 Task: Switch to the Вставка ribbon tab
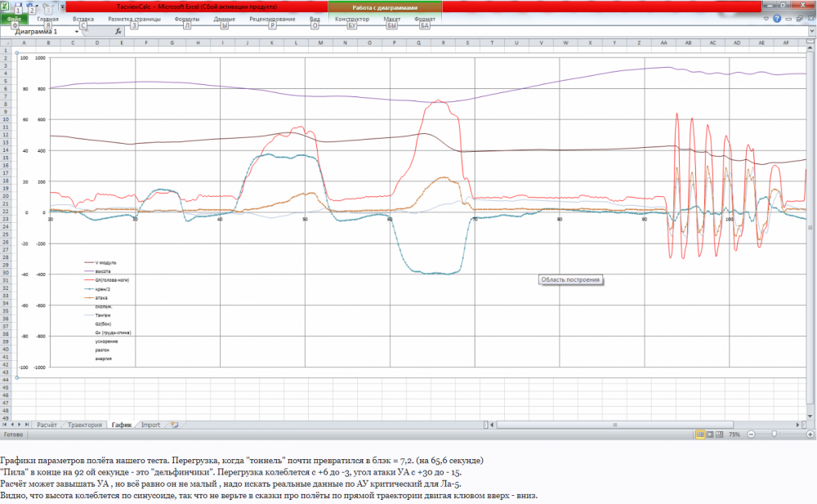coord(83,19)
